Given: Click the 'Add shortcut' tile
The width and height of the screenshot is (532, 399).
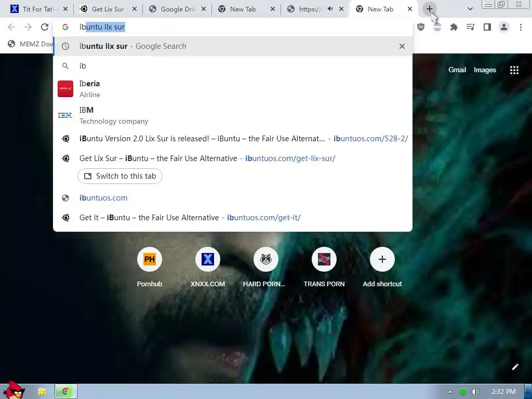Looking at the screenshot, I should pyautogui.click(x=382, y=268).
